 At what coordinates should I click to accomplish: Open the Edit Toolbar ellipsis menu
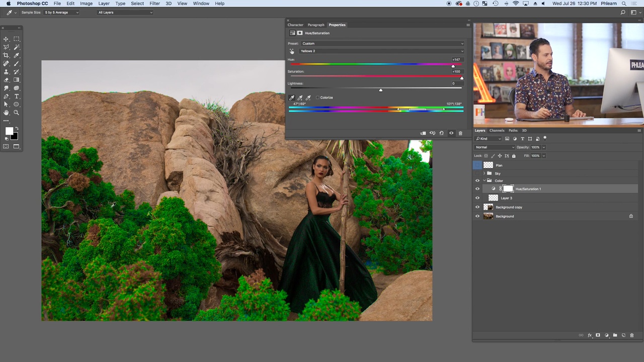(x=6, y=121)
